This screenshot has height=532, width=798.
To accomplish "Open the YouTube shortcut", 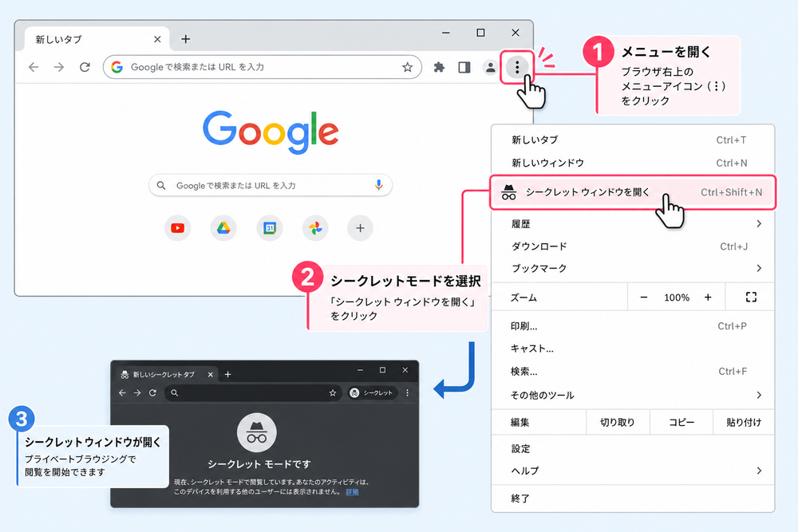I will (x=178, y=228).
